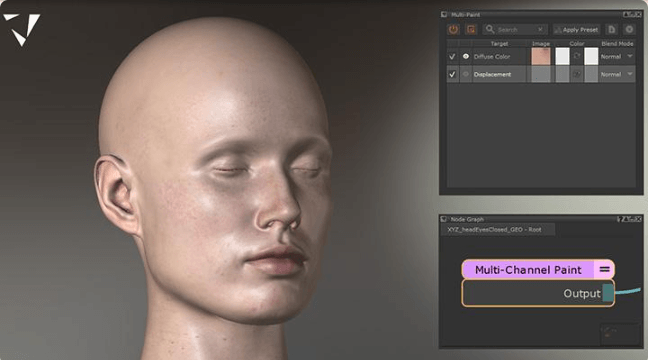Uncheck the Diffuse Color row checkbox
This screenshot has height=360, width=648.
click(x=452, y=57)
